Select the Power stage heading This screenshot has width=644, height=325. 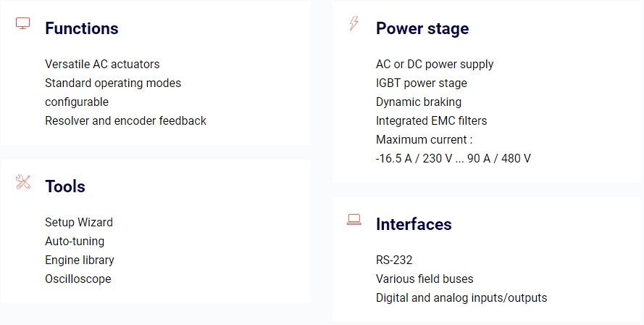click(x=422, y=28)
